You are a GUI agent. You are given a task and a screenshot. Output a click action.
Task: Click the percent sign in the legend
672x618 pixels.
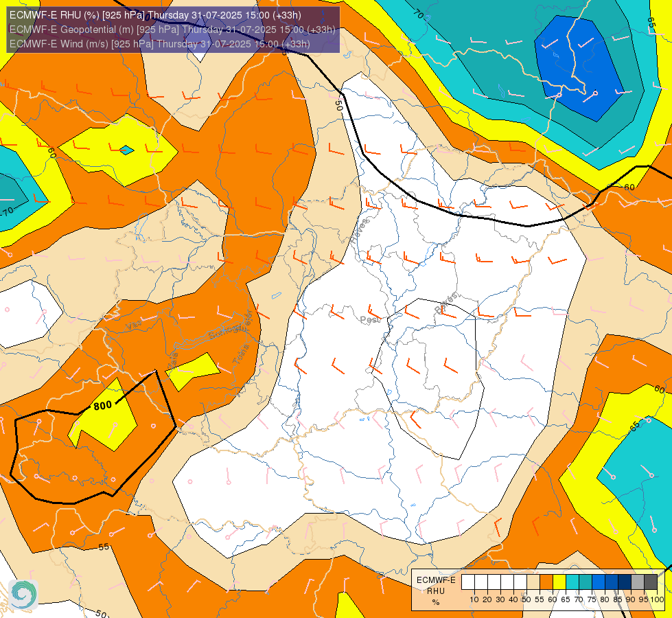point(436,602)
